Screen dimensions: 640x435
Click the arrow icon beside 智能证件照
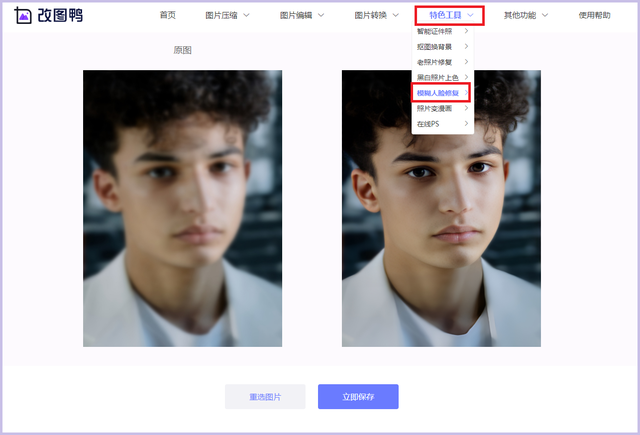coord(466,31)
